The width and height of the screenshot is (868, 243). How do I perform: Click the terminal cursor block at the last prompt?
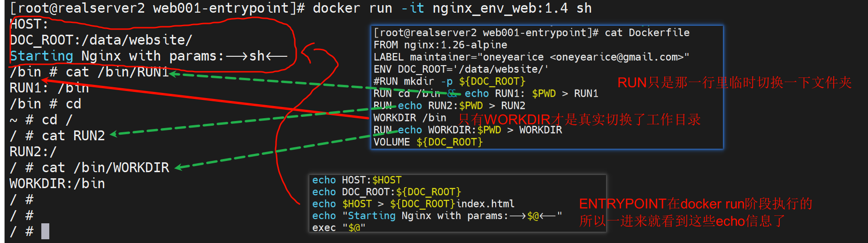click(45, 231)
